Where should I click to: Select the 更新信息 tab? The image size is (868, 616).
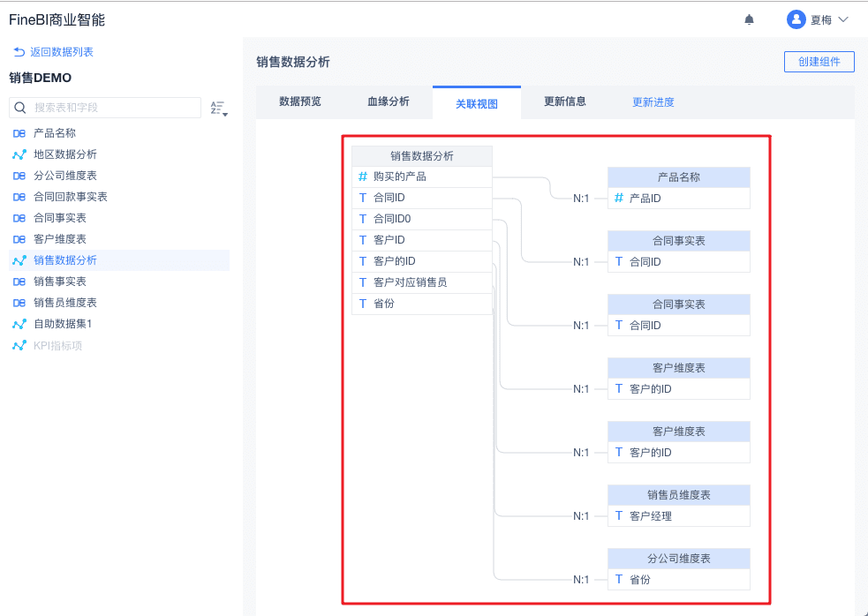(565, 101)
